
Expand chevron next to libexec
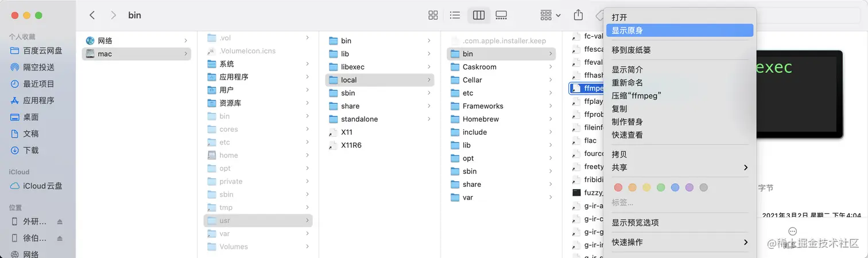point(429,67)
